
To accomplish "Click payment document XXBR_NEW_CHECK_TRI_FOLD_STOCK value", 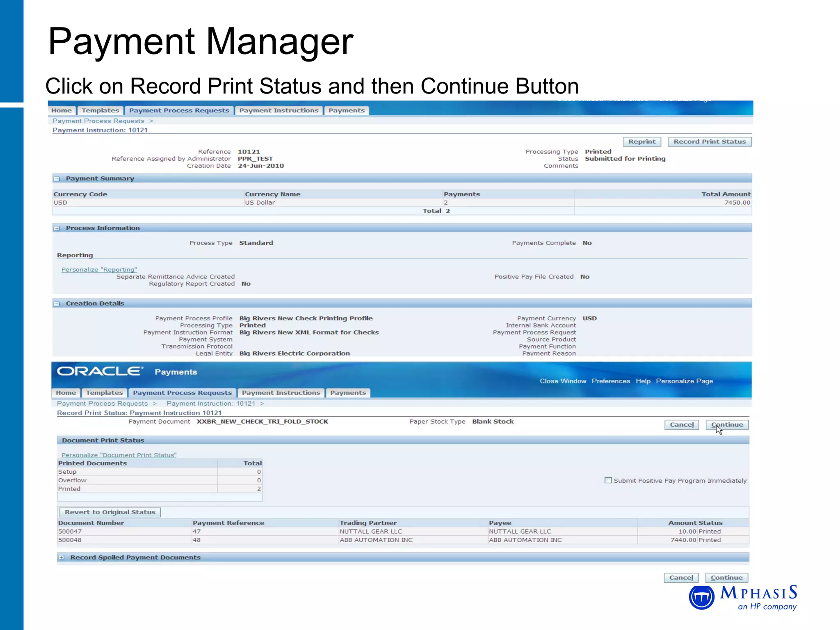I will (x=262, y=422).
